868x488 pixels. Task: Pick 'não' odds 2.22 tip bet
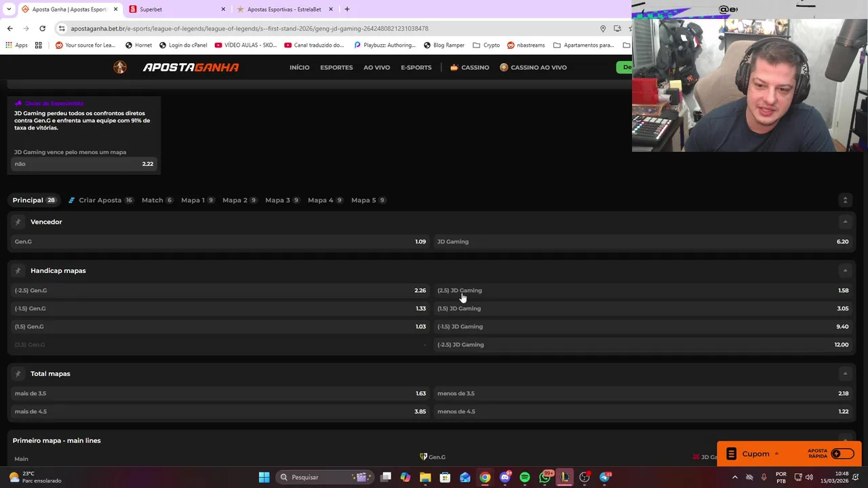click(x=84, y=164)
